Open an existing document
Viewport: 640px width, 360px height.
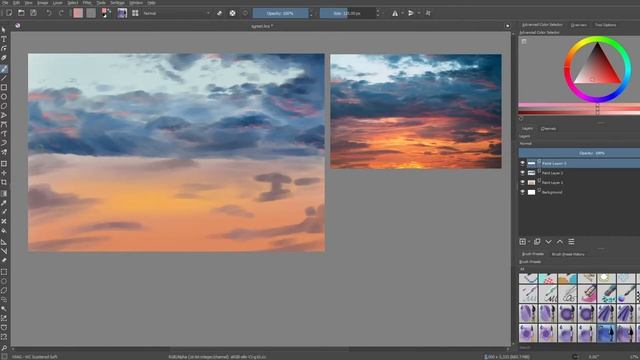coord(21,13)
